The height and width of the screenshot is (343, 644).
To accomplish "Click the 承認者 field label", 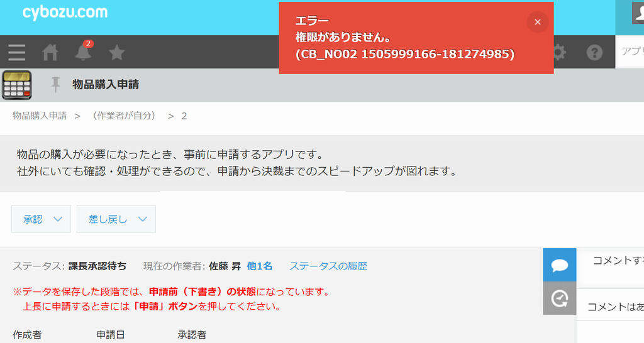I will tap(192, 335).
